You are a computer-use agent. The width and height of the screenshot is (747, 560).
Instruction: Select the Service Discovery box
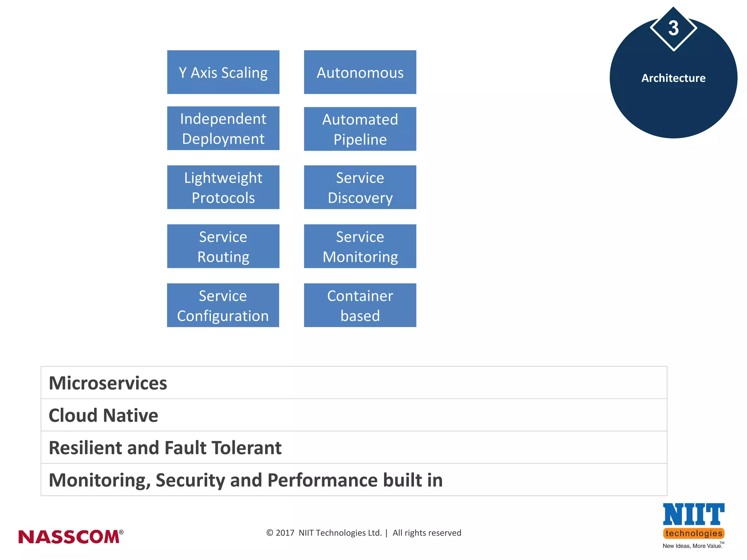point(360,187)
